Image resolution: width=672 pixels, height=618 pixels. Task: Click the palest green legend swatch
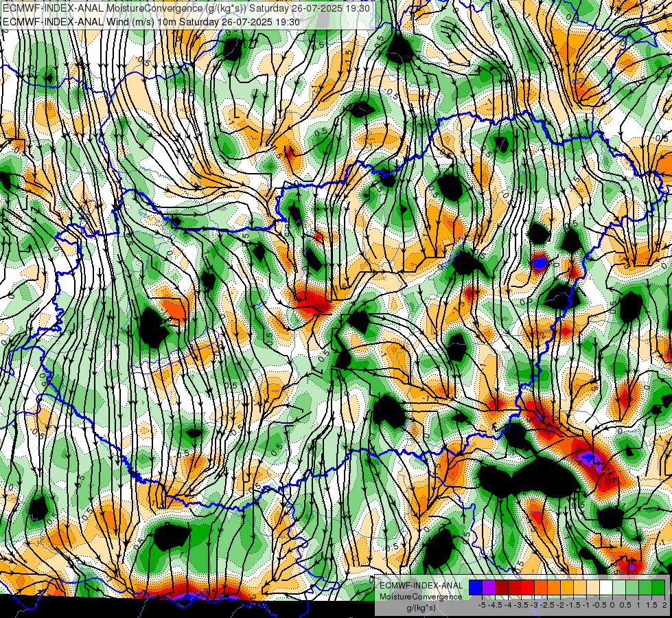(619, 588)
